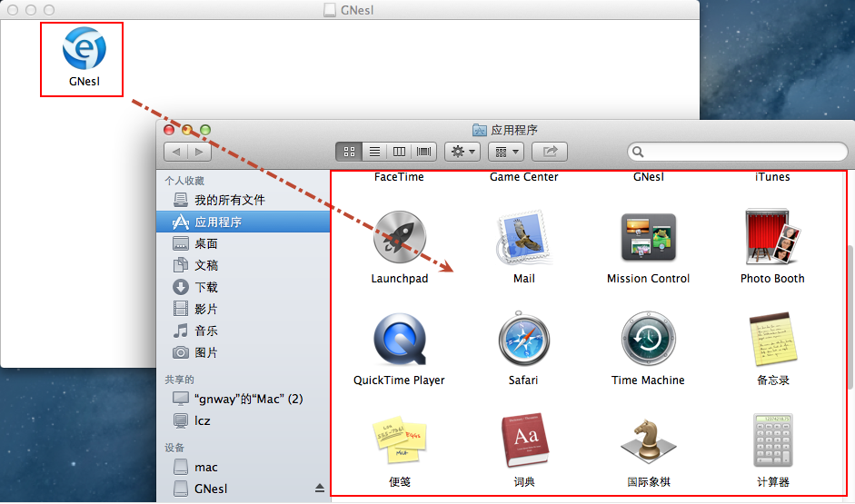Switch to Cover Flow view mode
This screenshot has height=504, width=855.
[423, 152]
